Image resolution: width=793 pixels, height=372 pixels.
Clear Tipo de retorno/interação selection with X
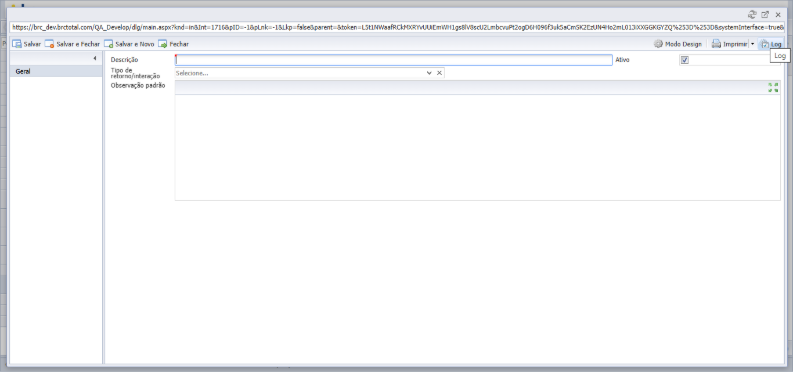click(x=439, y=73)
